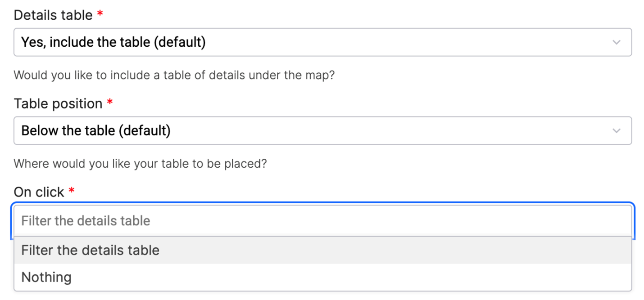Click the On click search input

pyautogui.click(x=322, y=221)
